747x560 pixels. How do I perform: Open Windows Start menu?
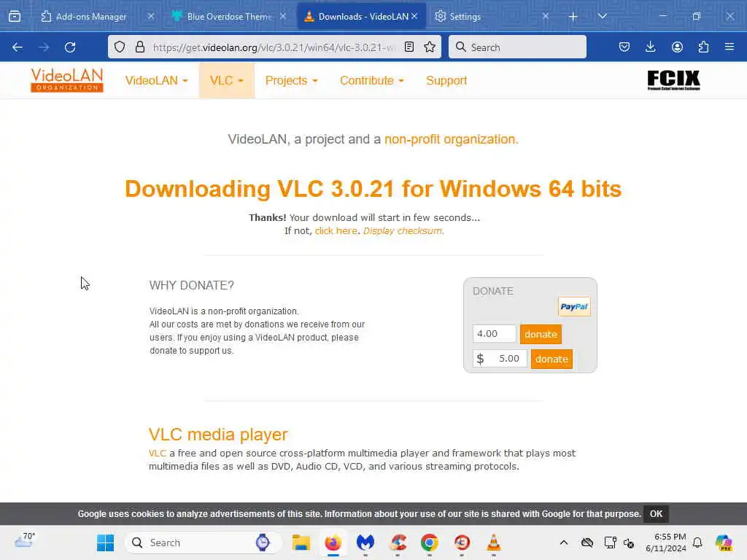(x=105, y=542)
